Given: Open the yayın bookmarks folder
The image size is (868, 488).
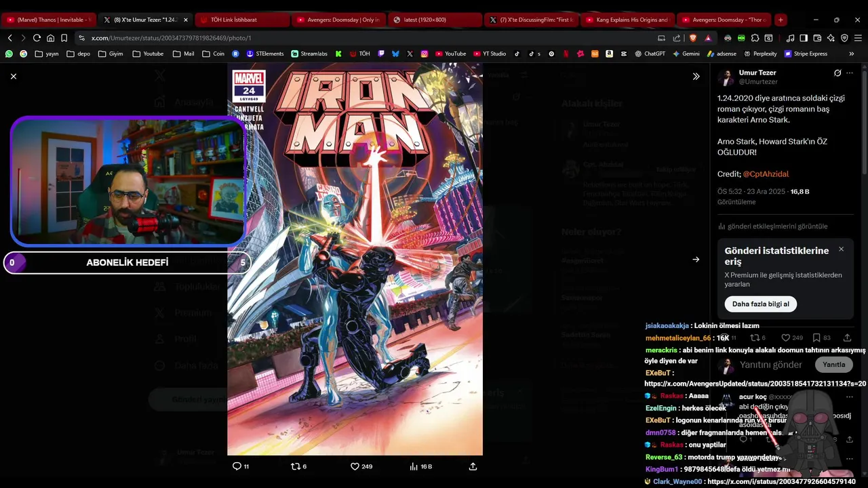Looking at the screenshot, I should (47, 54).
